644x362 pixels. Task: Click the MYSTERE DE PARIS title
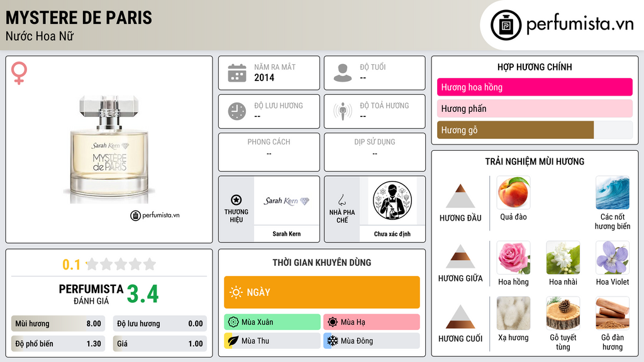(x=79, y=18)
